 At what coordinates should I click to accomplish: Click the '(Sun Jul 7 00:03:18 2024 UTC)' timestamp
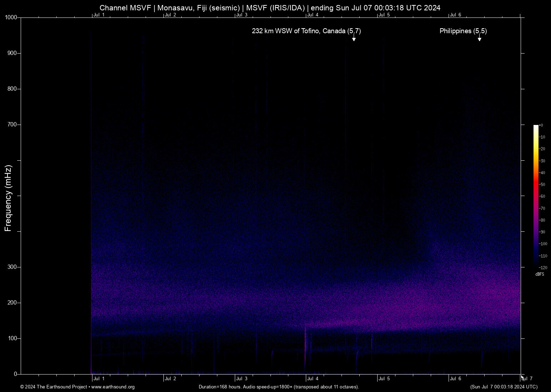click(504, 387)
